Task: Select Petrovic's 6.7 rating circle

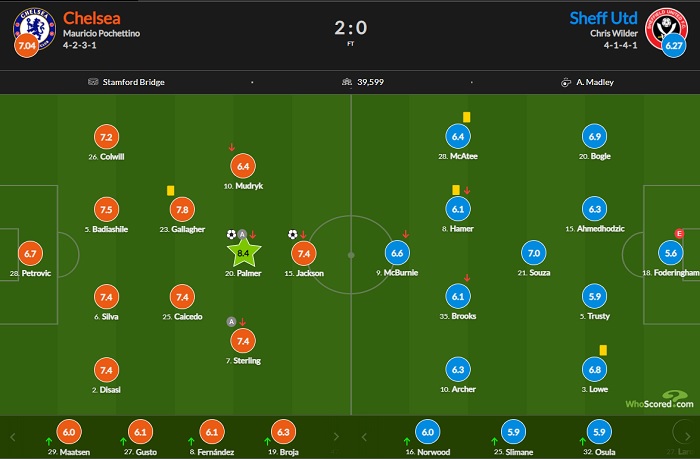Action: coord(30,254)
